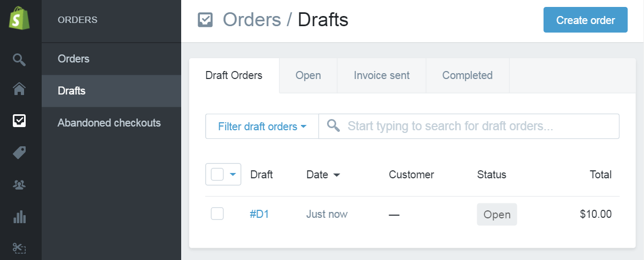Open draft order #D1 link
The width and height of the screenshot is (644, 260).
(259, 214)
